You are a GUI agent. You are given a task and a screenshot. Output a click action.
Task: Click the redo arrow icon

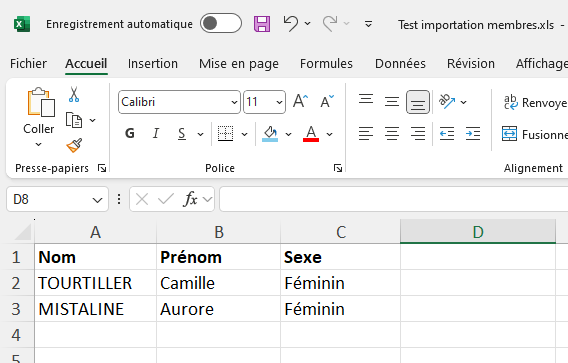click(330, 24)
